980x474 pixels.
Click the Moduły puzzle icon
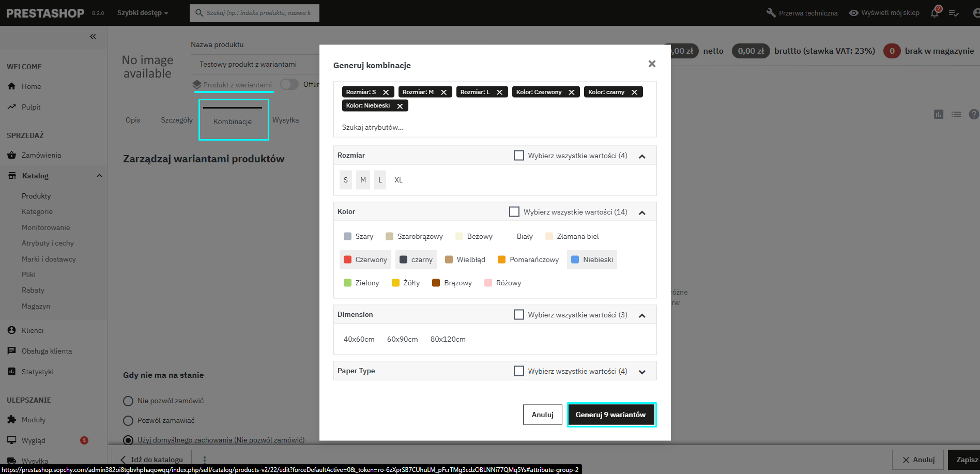pos(11,420)
